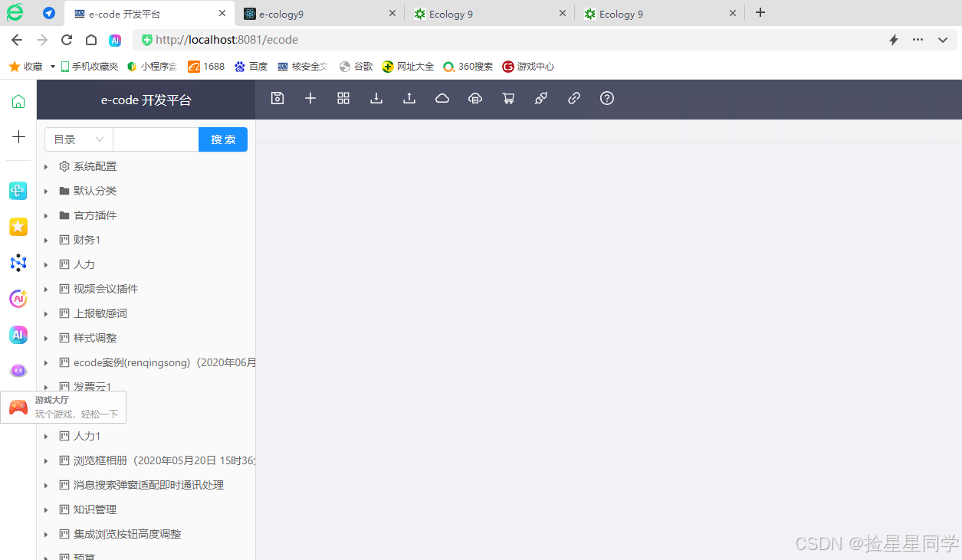
Task: Click the red game controller icon
Action: pos(18,408)
